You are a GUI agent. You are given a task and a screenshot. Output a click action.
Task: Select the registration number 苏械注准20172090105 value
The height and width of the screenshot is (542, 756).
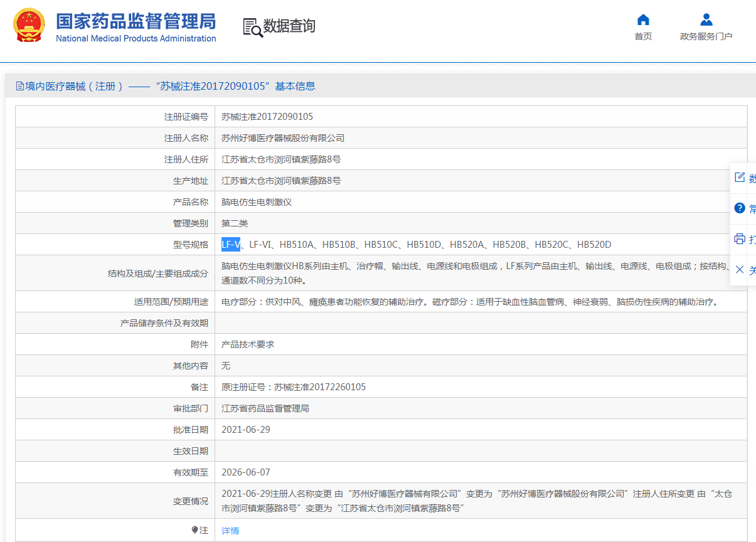(x=267, y=117)
